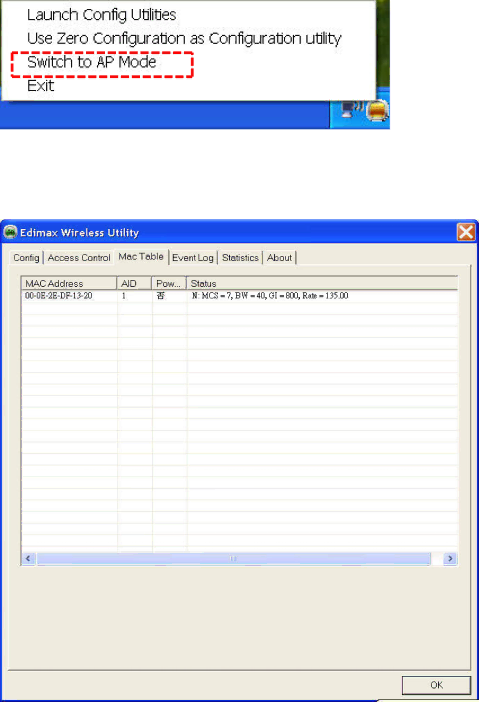
Task: Click the Edimax utility tray icon
Action: click(377, 111)
